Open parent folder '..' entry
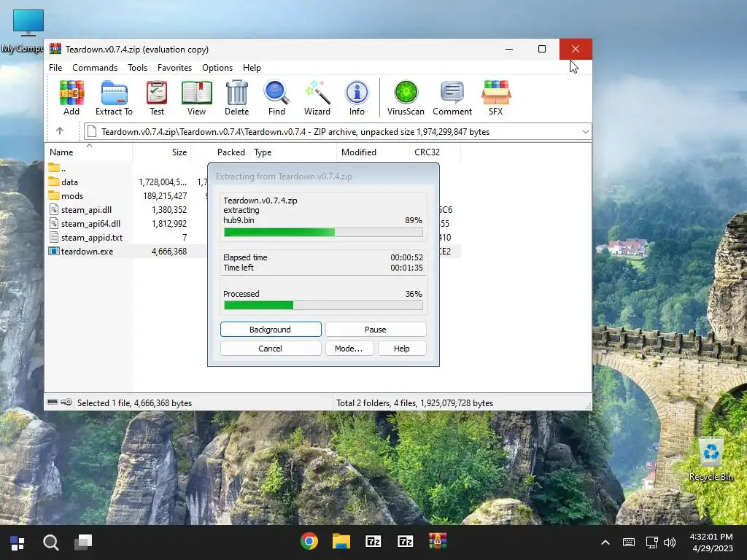 coord(57,168)
